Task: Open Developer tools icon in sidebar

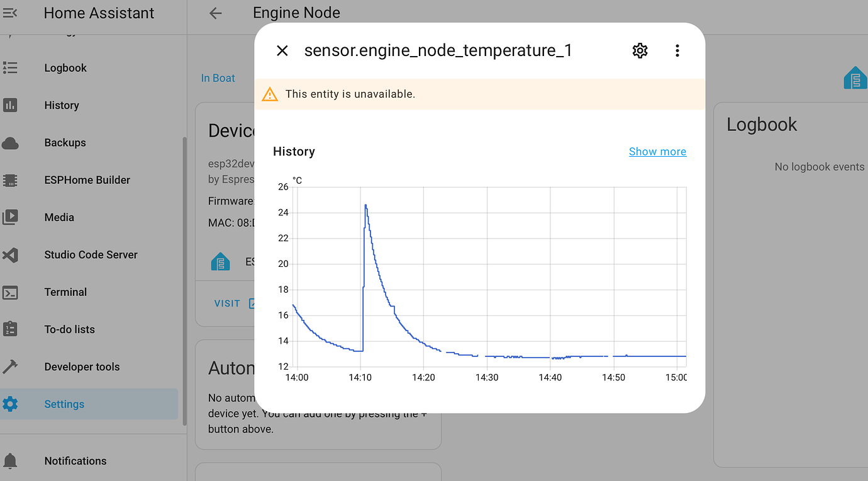Action: (x=11, y=366)
